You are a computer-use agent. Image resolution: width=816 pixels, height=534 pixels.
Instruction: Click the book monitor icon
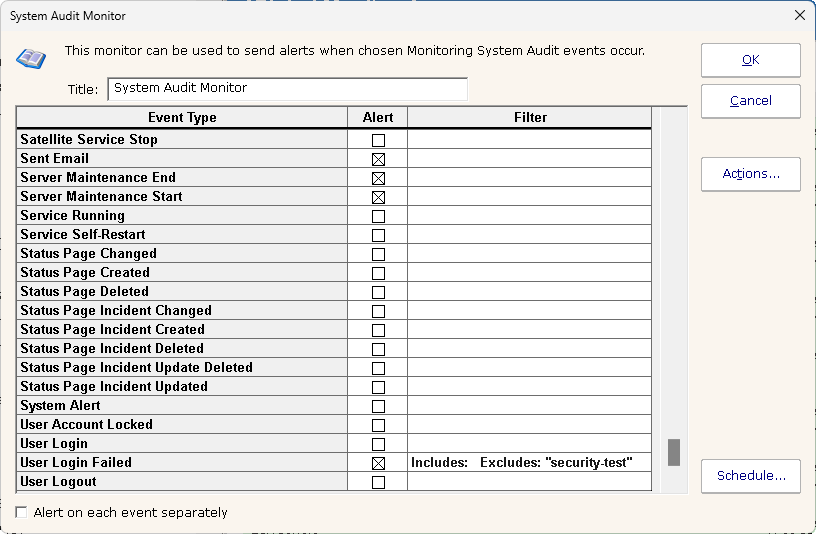[x=31, y=57]
